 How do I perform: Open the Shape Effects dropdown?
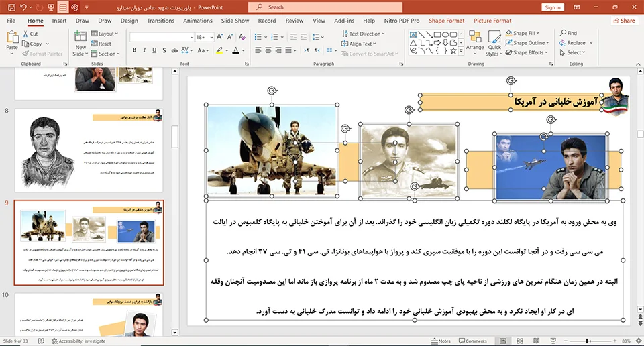[x=527, y=52]
